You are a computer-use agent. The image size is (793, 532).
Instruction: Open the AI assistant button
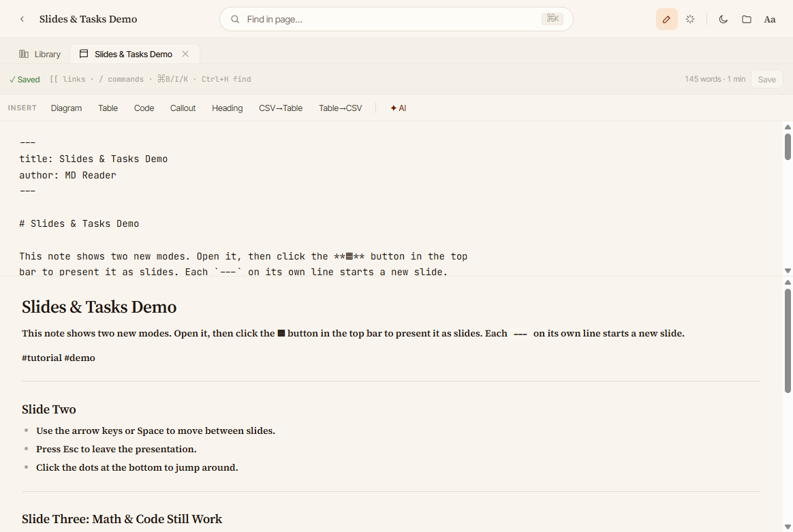(398, 108)
